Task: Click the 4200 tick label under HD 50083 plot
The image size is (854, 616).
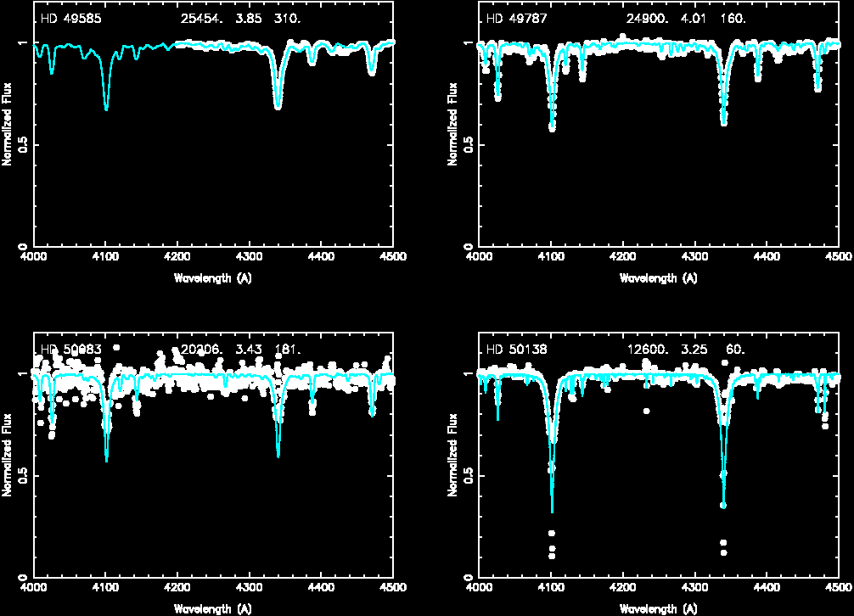Action: pos(177,587)
